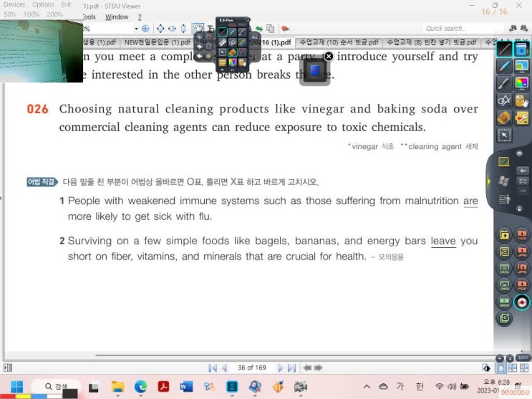
Task: Open Windows Start menu
Action: tap(16, 387)
